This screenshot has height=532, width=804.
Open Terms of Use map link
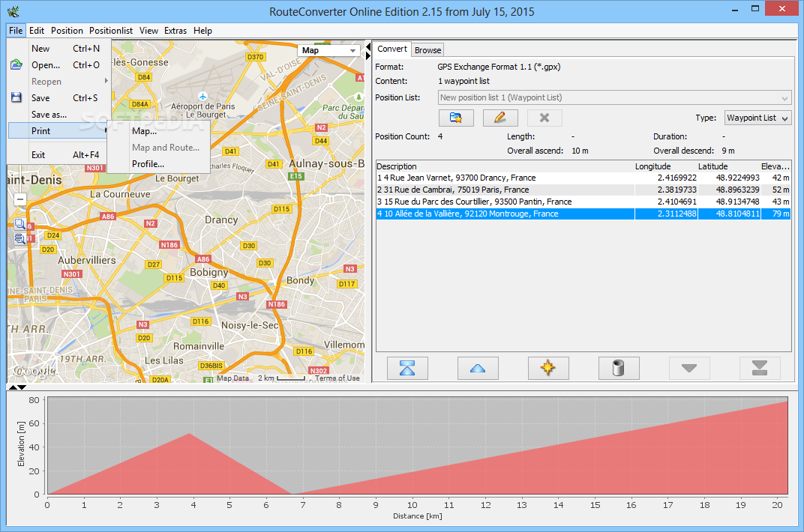337,378
